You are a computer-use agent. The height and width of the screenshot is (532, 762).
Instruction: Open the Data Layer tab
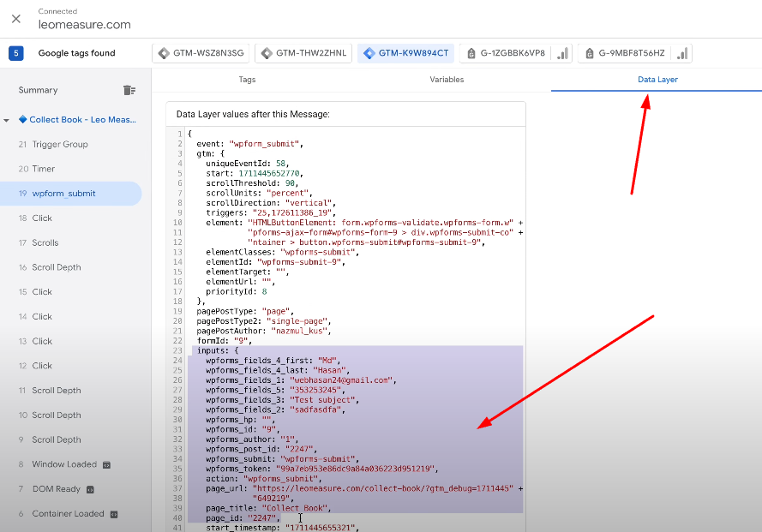point(657,80)
